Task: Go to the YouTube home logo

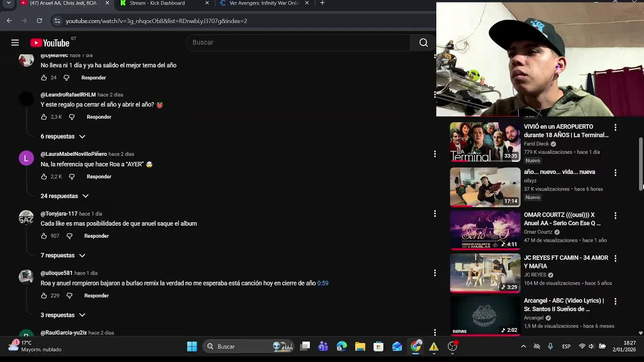Action: tap(50, 43)
